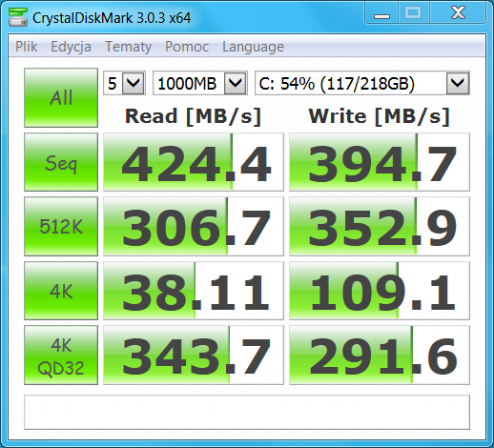Open the Tematy menu
The width and height of the screenshot is (494, 448).
click(x=128, y=47)
